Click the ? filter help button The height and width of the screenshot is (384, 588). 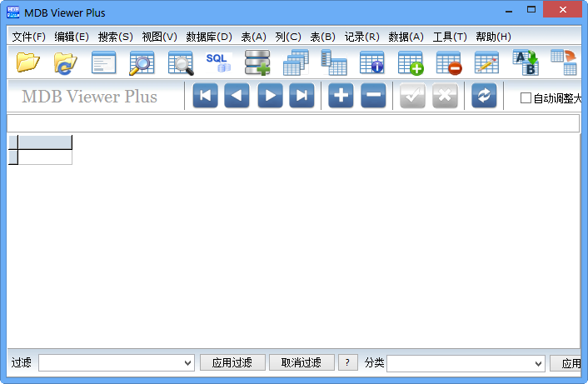pos(347,362)
